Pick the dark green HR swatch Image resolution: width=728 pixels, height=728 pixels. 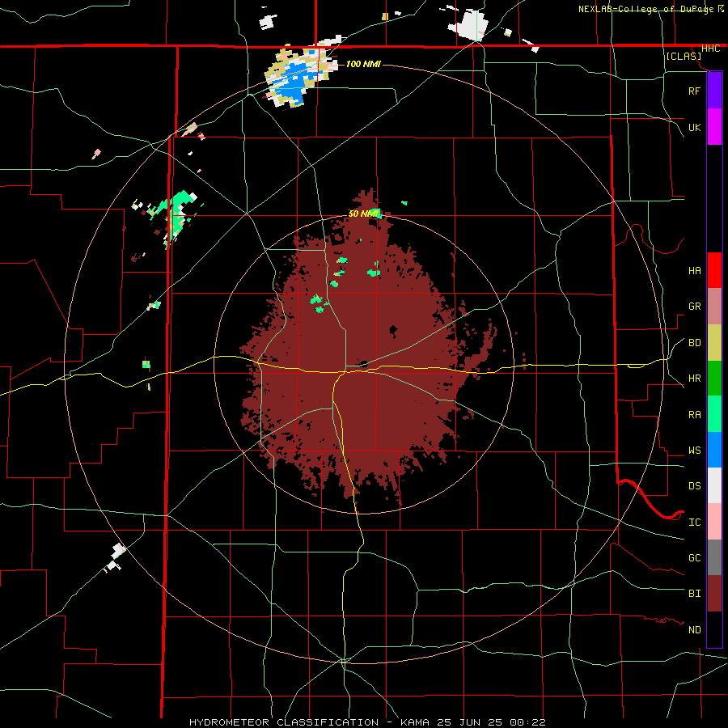click(x=714, y=379)
